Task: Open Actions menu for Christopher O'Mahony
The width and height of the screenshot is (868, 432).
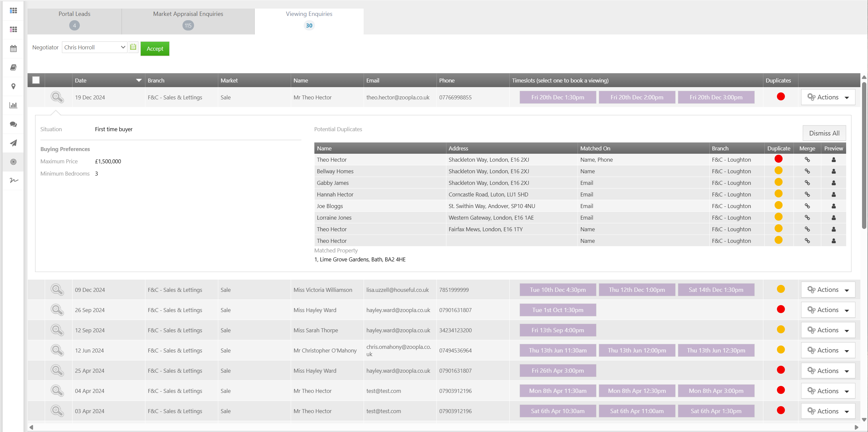Action: (828, 351)
